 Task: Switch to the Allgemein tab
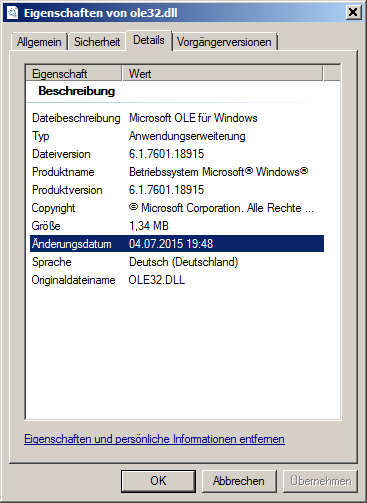[x=39, y=42]
